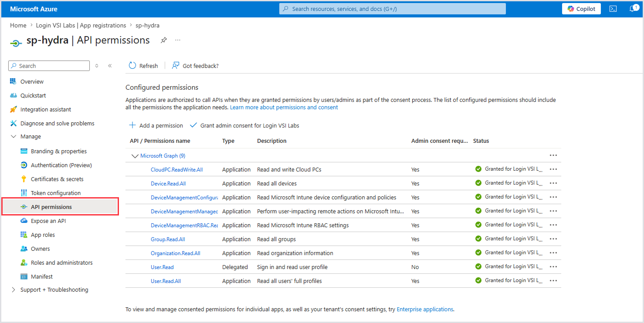Screen dimensions: 644x323
Task: Open the ellipsis menu for Microsoft Graph group
Action: pyautogui.click(x=553, y=155)
